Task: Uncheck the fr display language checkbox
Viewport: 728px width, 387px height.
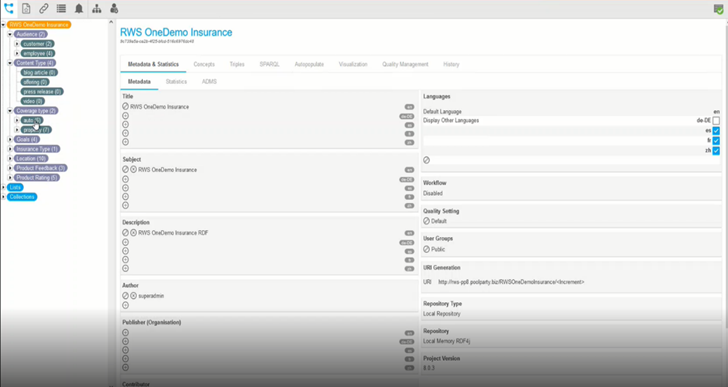Action: [716, 141]
